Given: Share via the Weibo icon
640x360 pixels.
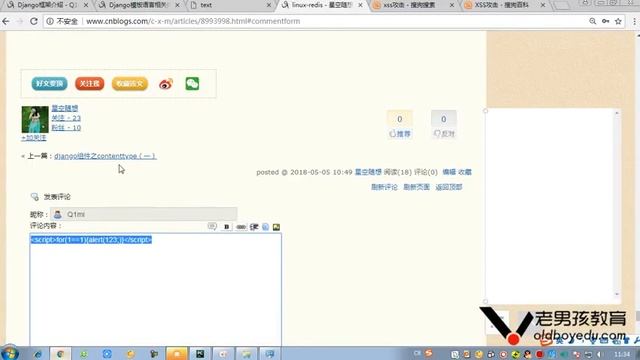Looking at the screenshot, I should [x=166, y=84].
